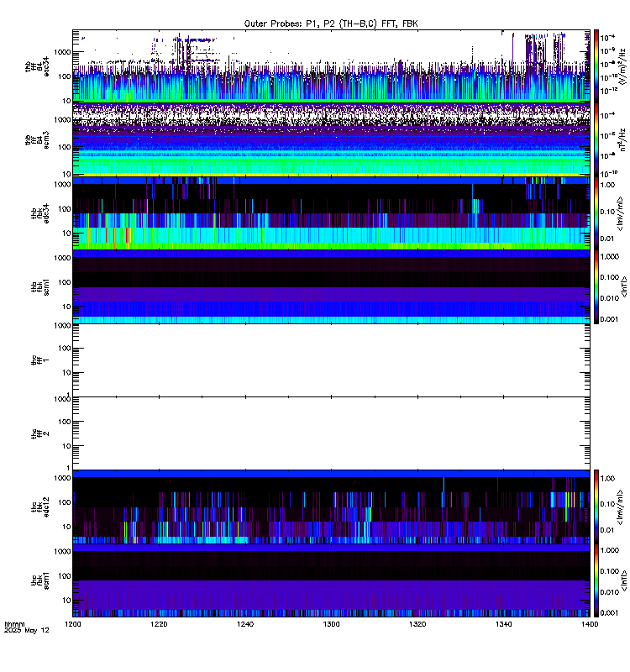630x672 pixels.
Task: Click inside the thc fbk scm1 filter bank panel
Action: [331, 580]
